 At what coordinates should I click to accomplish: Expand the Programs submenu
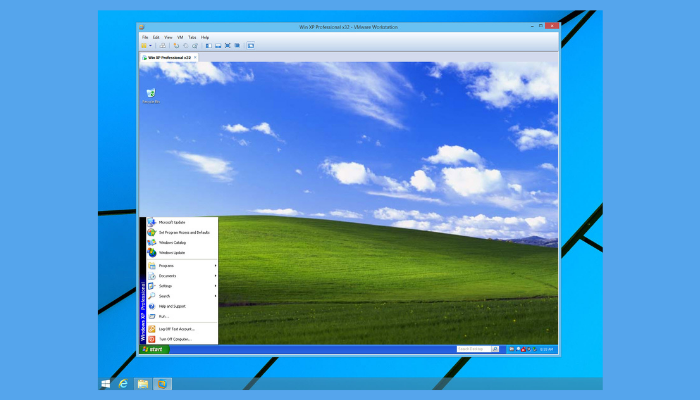[182, 266]
